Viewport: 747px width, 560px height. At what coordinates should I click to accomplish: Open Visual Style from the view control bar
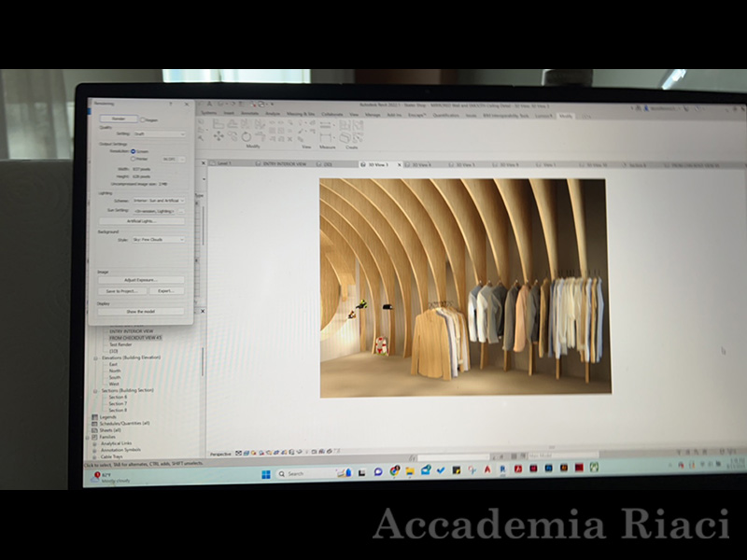[x=247, y=453]
